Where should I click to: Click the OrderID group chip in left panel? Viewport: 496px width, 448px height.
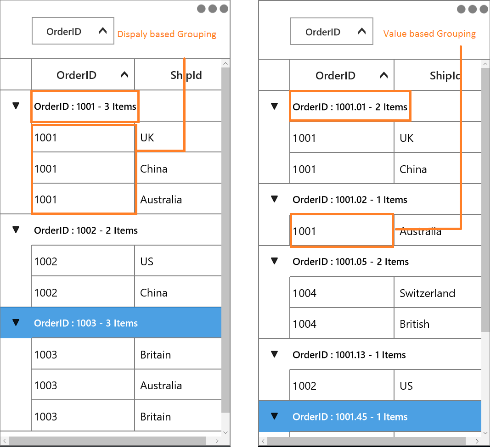(x=73, y=31)
